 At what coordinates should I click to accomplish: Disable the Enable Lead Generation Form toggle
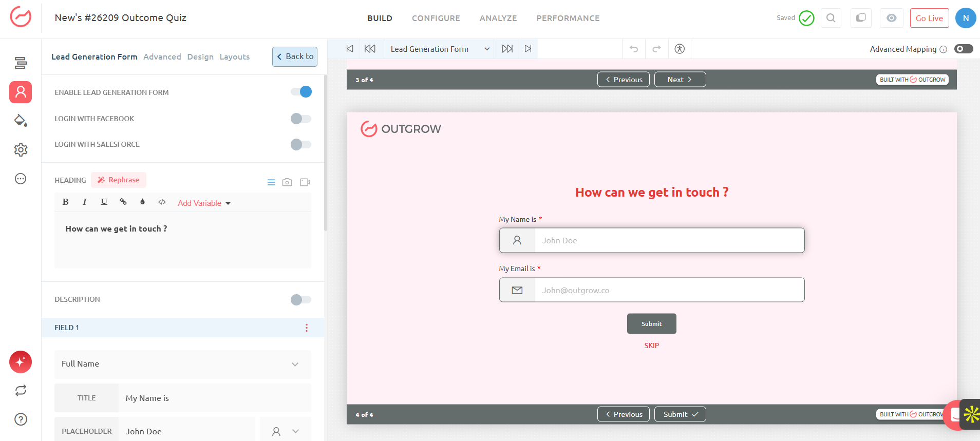[x=301, y=92]
